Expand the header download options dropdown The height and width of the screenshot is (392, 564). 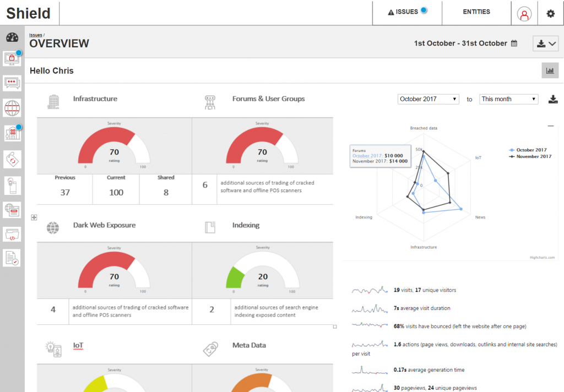click(x=546, y=44)
